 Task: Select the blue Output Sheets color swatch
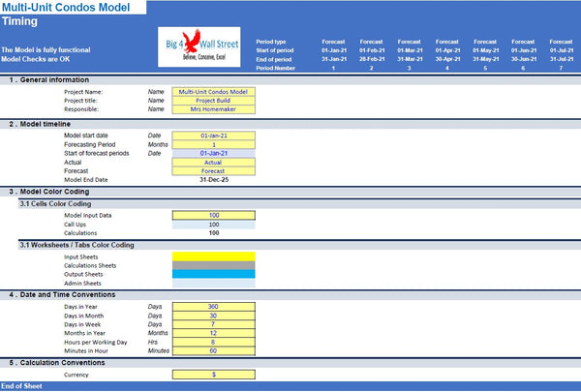coord(213,274)
